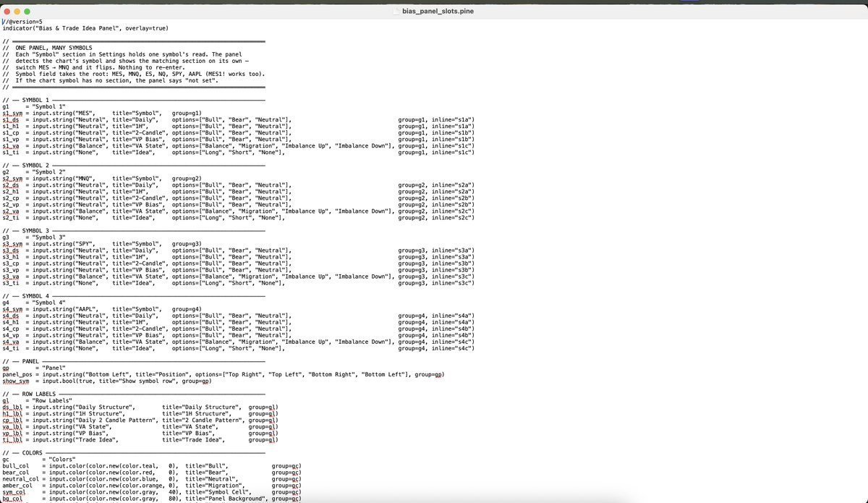The width and height of the screenshot is (868, 503).
Task: Click the amber_col variable name
Action: (17, 486)
